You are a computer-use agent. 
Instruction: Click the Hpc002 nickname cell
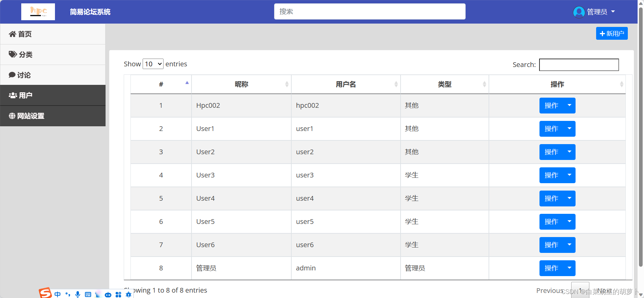[x=241, y=105]
